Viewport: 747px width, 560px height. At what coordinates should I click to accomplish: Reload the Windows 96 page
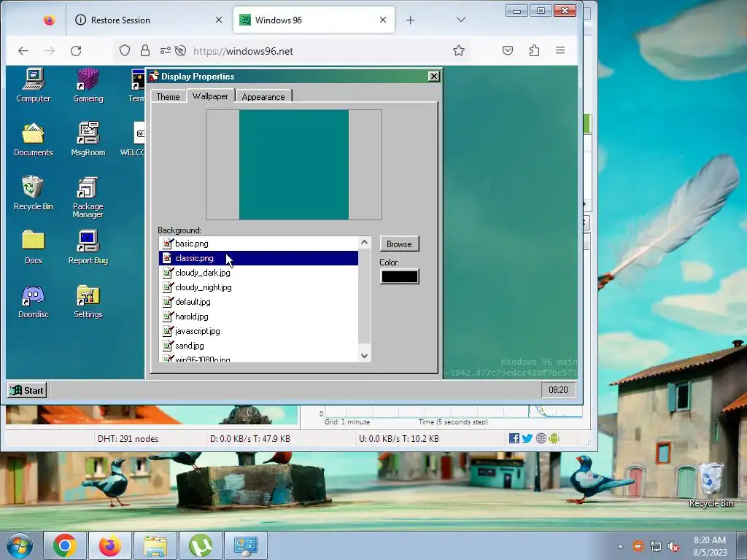coord(76,51)
